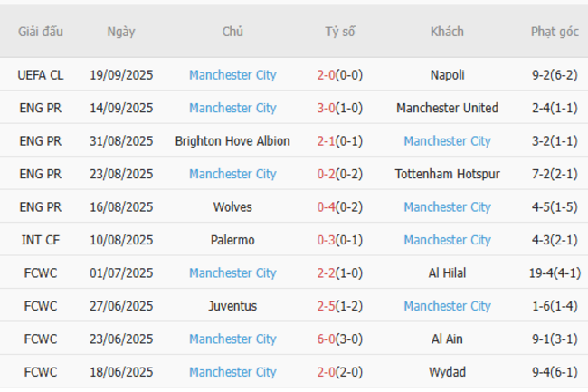Image resolution: width=588 pixels, height=392 pixels.
Task: Select Juventus home team name
Action: coord(232,306)
